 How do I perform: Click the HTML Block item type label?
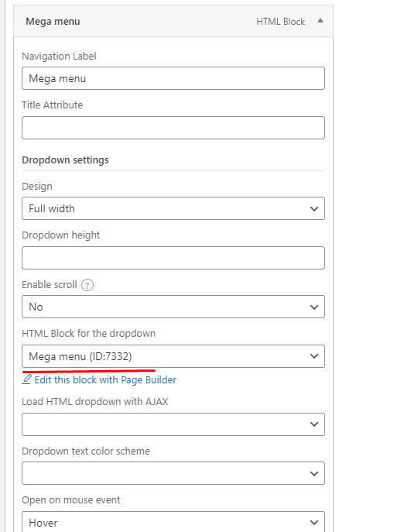tap(280, 22)
